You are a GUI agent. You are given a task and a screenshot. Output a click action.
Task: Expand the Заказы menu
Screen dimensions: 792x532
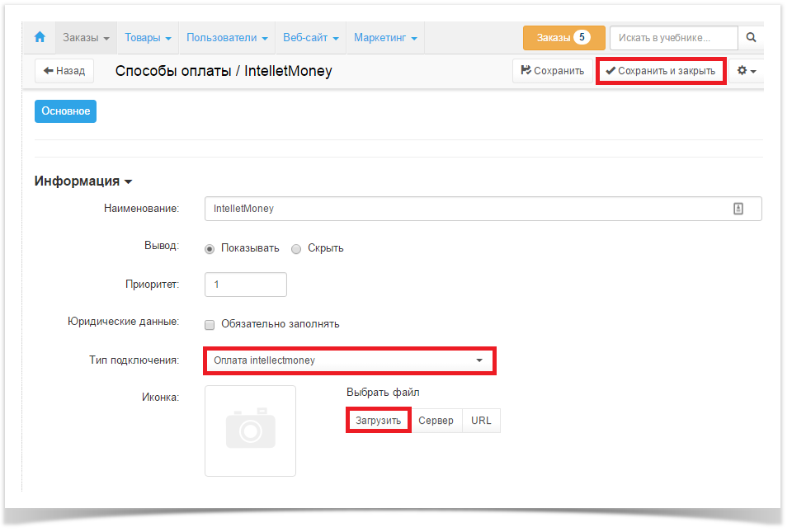86,38
